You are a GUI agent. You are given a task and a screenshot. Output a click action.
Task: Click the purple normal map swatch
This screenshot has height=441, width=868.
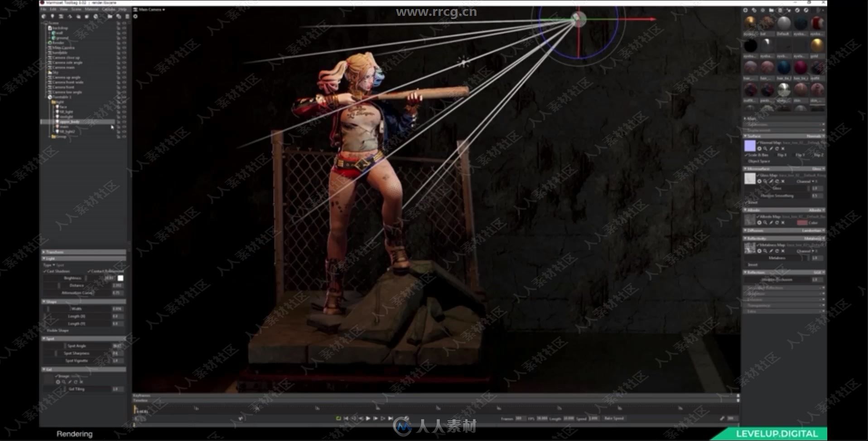[x=750, y=145]
